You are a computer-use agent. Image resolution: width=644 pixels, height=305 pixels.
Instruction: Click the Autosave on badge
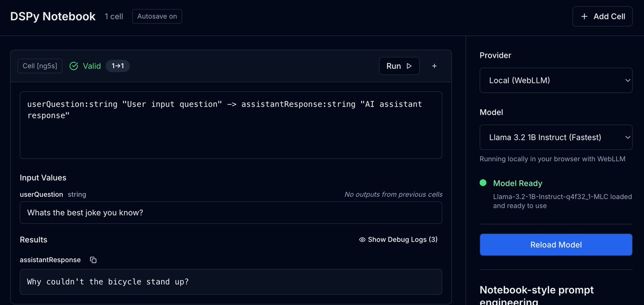click(157, 17)
